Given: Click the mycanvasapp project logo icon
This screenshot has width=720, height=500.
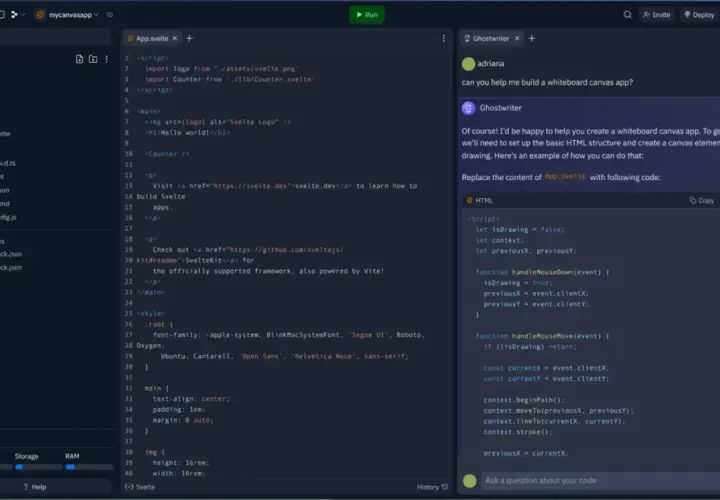Looking at the screenshot, I should (40, 15).
